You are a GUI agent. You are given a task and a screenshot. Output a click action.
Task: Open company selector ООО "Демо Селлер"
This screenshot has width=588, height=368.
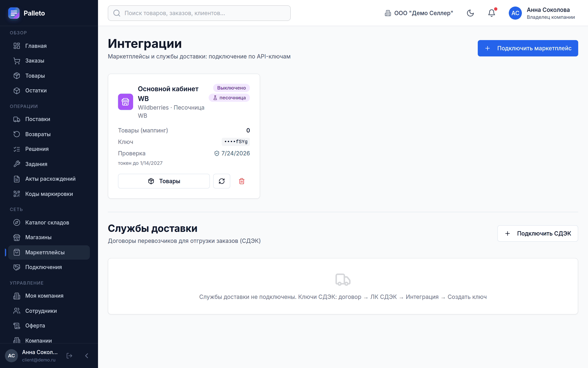tap(419, 13)
